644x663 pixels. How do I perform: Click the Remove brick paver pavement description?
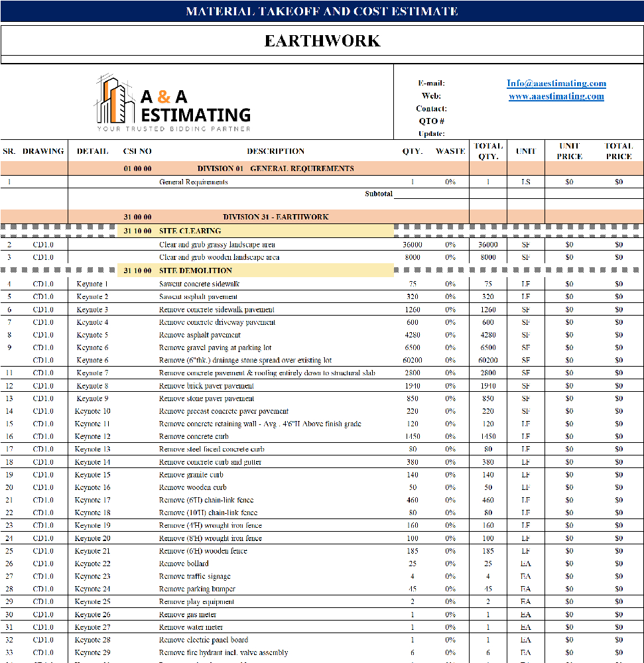click(x=206, y=386)
